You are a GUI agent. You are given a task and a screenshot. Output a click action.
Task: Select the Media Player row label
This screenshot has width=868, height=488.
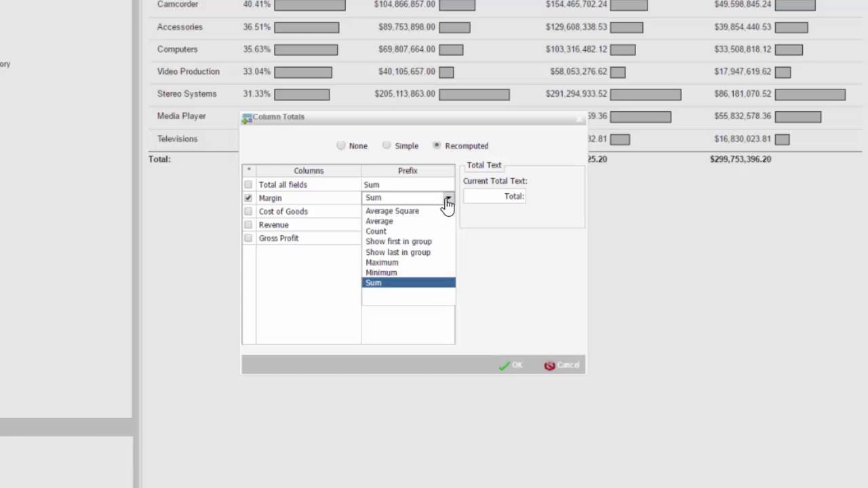coord(182,117)
